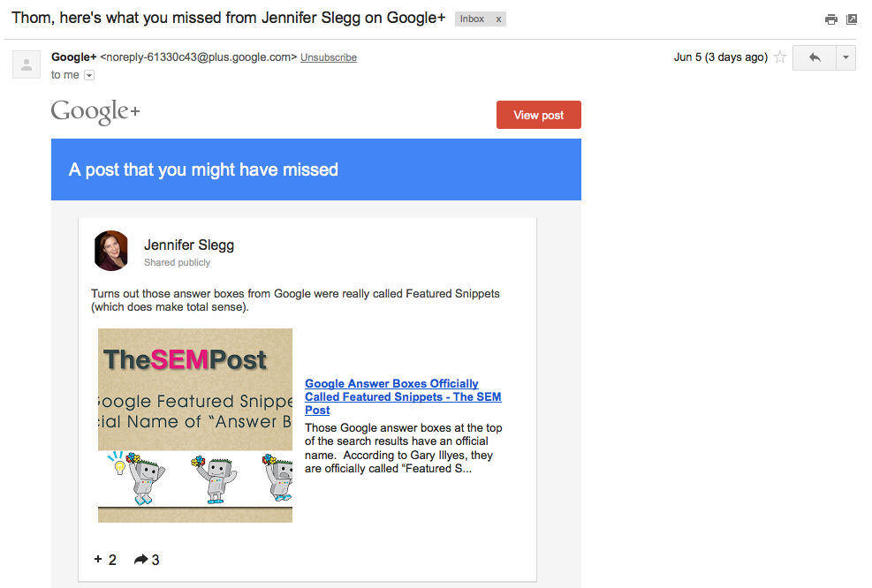Click the Jennifer Slegg name in the post

pyautogui.click(x=189, y=245)
